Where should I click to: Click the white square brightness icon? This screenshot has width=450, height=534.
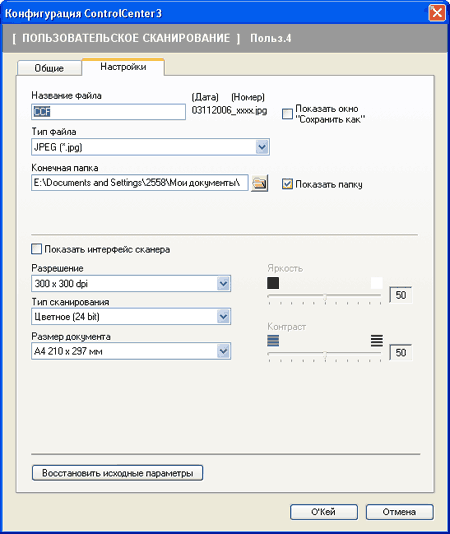coord(377,283)
